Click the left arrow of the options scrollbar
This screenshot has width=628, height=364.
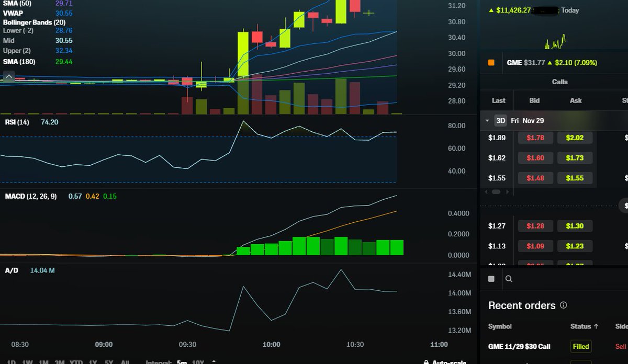[x=487, y=192]
